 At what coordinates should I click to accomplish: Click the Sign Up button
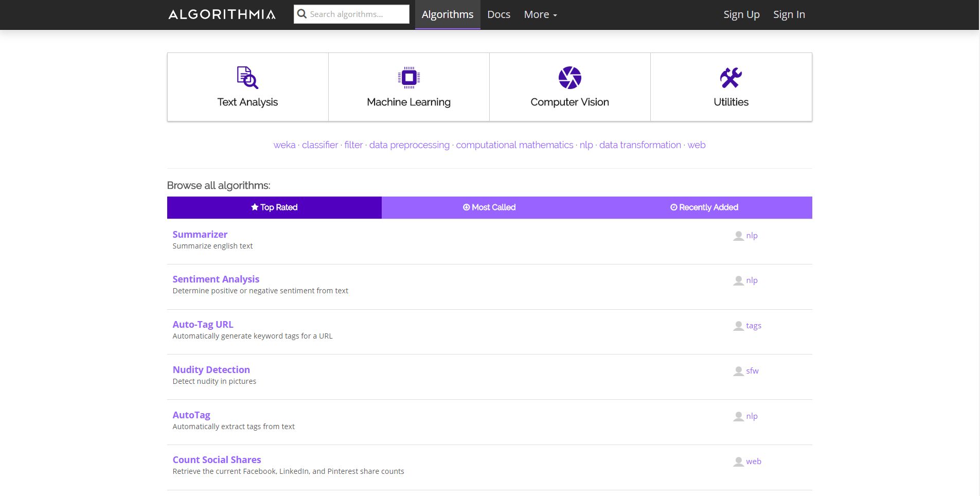741,14
